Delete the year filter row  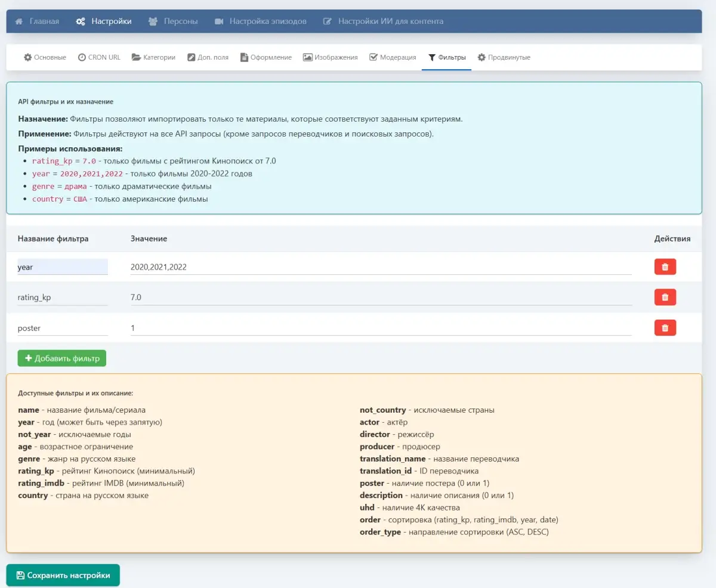[665, 267]
